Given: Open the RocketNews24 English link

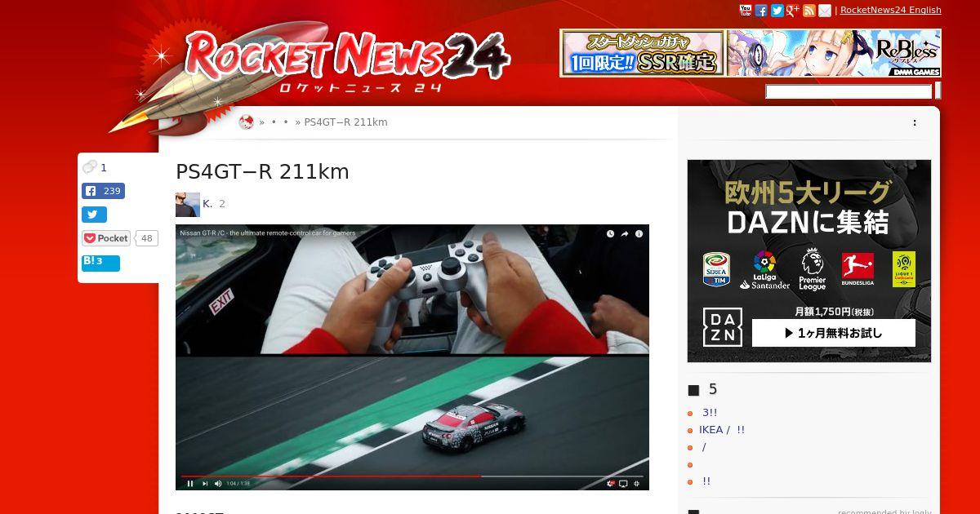Looking at the screenshot, I should point(891,10).
